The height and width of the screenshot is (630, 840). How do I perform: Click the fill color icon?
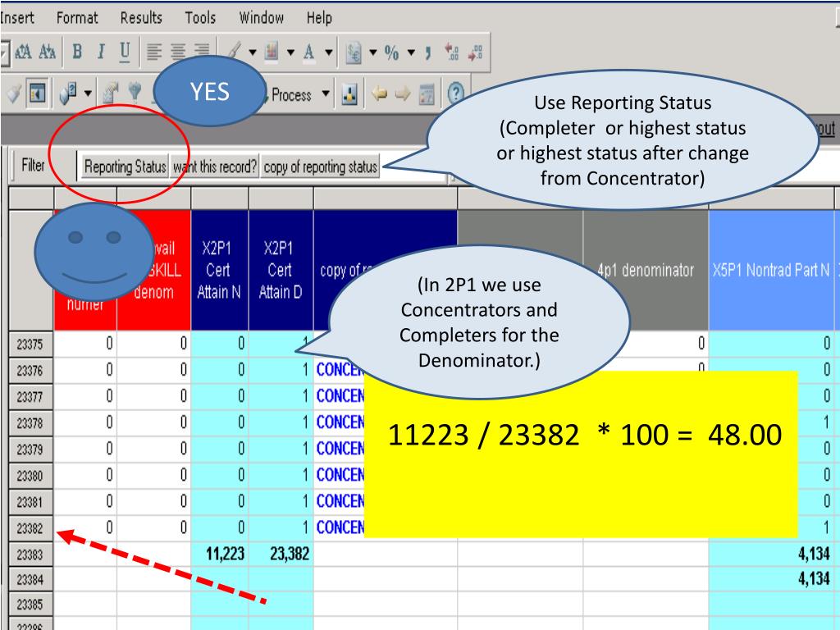[272, 52]
